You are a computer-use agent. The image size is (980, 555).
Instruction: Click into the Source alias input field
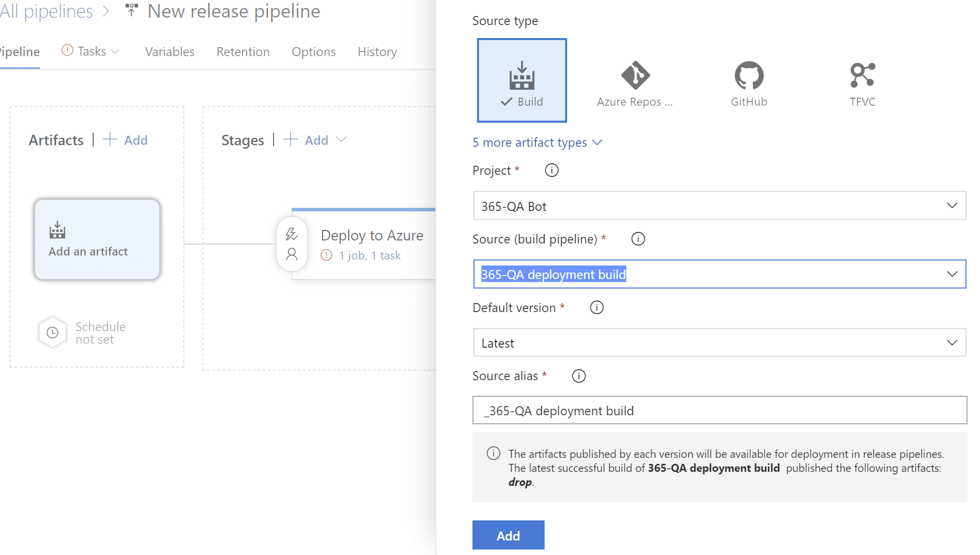[719, 410]
